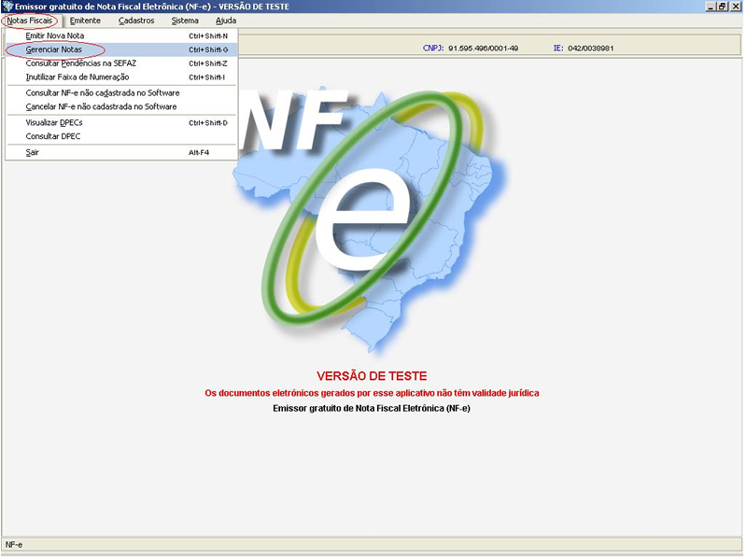Click the application icon in title bar

7,7
